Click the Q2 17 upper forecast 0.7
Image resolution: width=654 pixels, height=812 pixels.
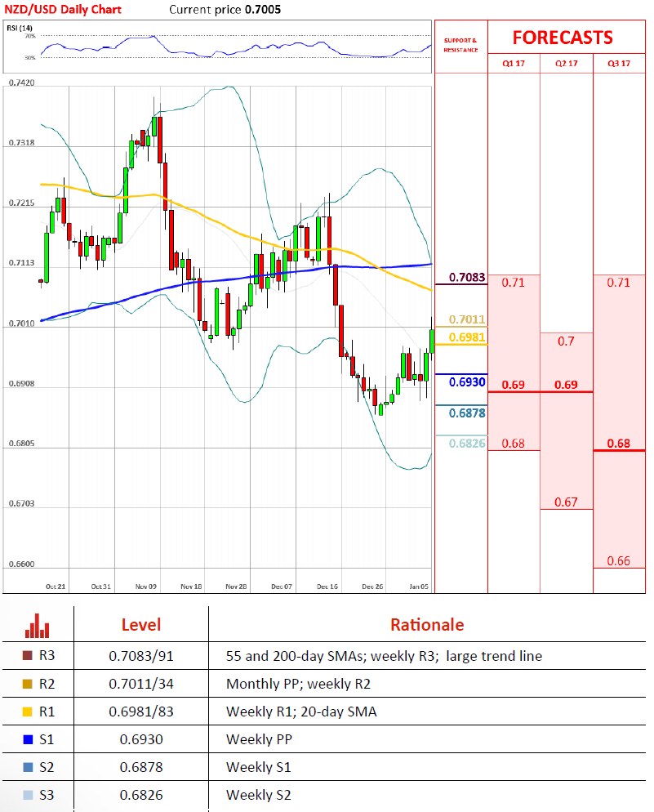pyautogui.click(x=566, y=341)
